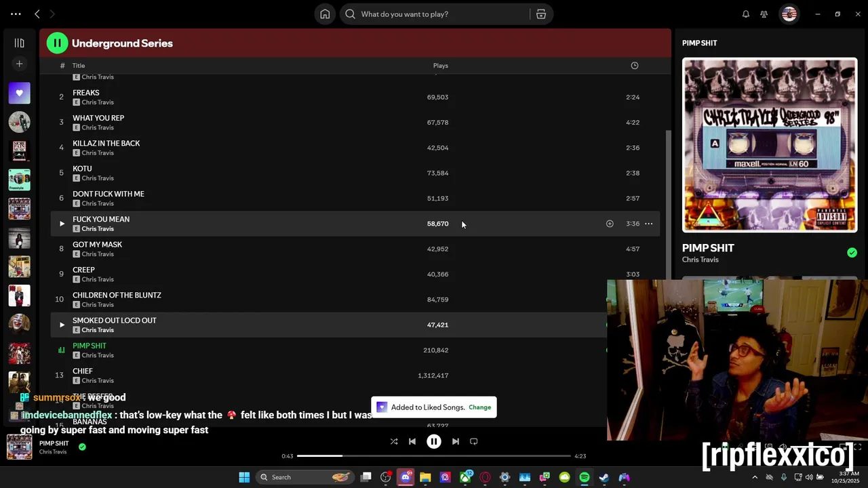Click the Windows taskbar Search box
Screen dimensions: 868x488
304,477
